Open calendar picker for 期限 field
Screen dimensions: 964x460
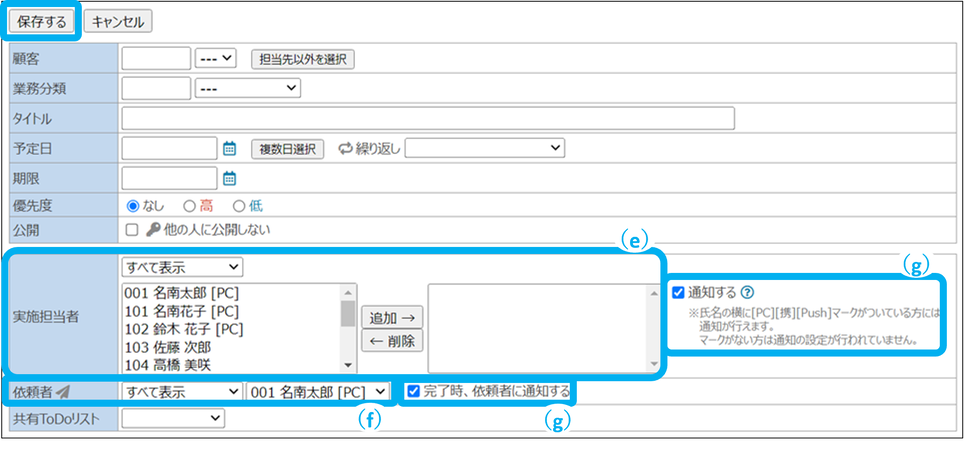point(229,179)
